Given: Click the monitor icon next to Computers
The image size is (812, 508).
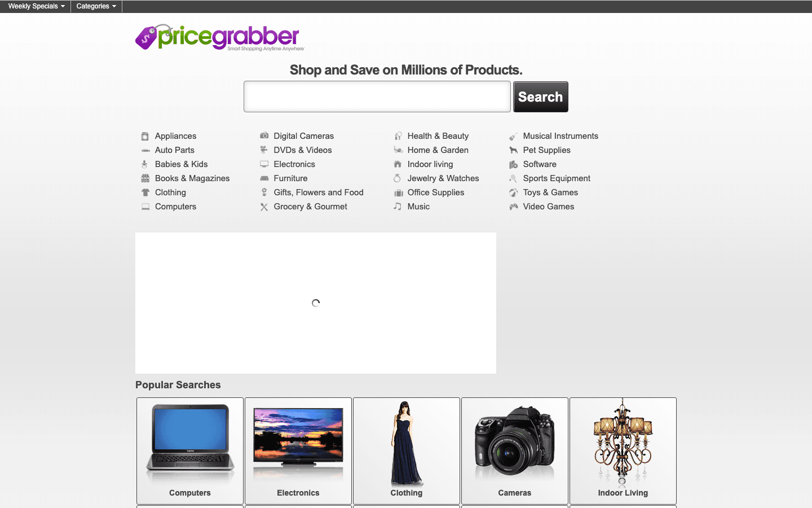Looking at the screenshot, I should coord(145,207).
